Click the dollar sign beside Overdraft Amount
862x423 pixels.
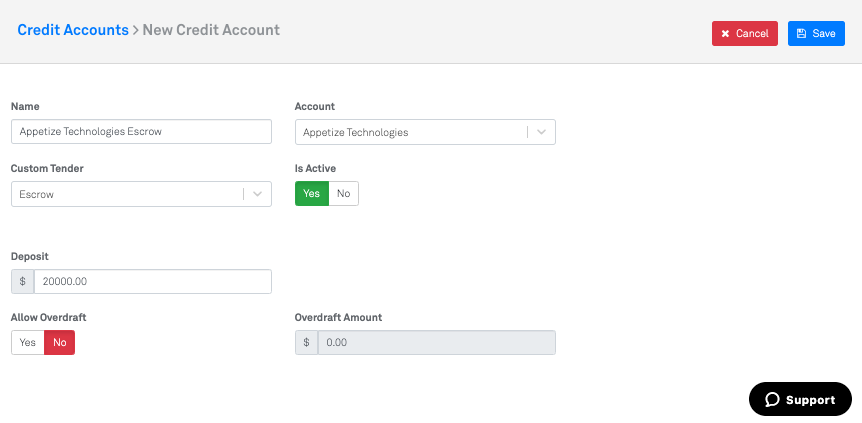click(x=306, y=343)
